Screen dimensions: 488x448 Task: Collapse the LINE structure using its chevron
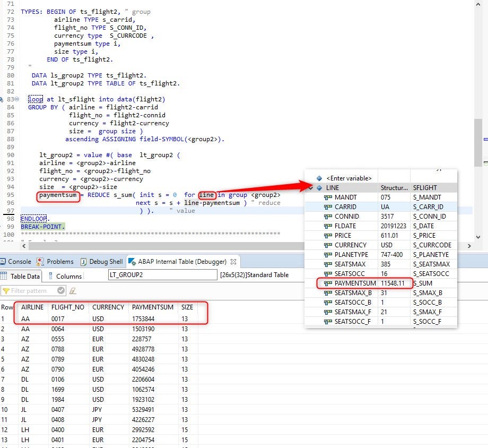click(311, 188)
